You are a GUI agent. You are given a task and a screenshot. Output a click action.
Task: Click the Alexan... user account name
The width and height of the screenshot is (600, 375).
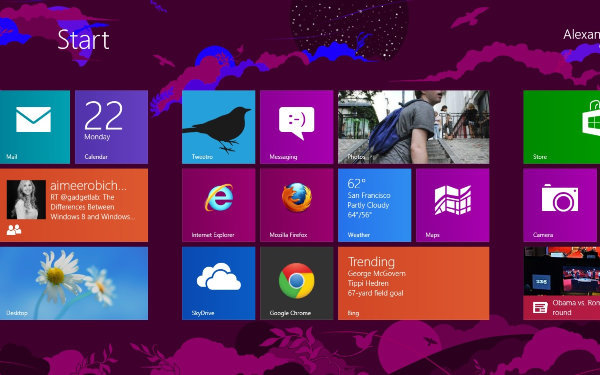click(x=581, y=34)
